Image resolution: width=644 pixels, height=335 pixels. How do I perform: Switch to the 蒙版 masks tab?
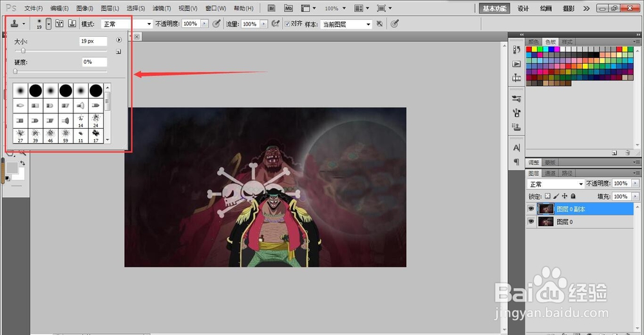pos(550,162)
